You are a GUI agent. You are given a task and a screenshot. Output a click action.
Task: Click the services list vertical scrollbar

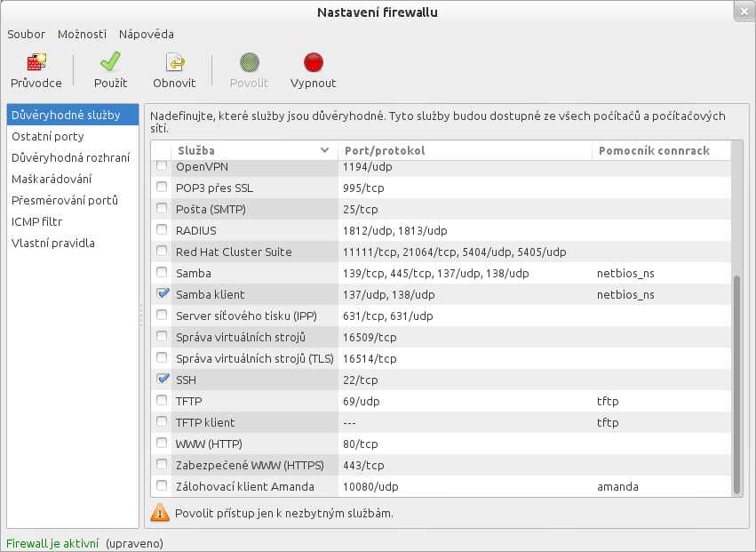click(x=735, y=382)
